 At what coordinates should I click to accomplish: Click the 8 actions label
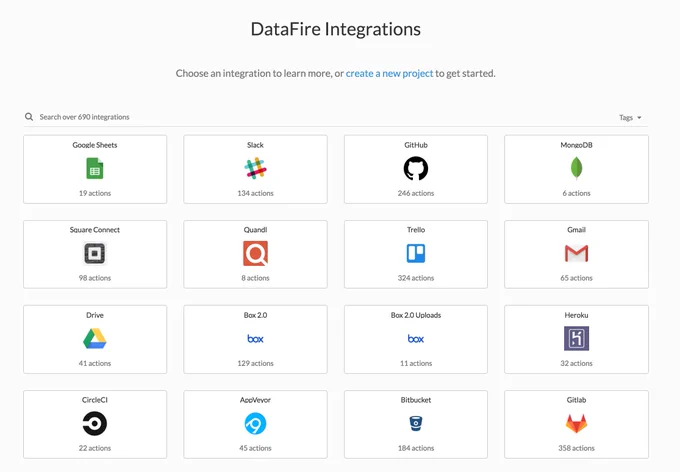pyautogui.click(x=255, y=278)
